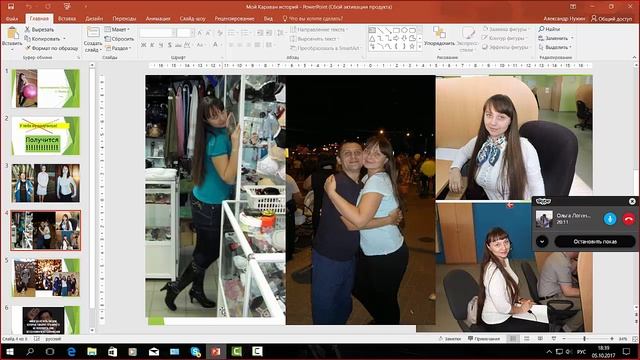Switch to Reading view in status bar
This screenshot has width=640, height=360.
click(540, 339)
